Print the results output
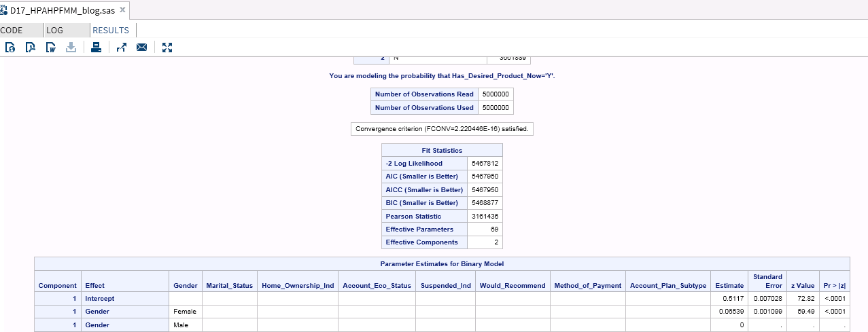Image resolution: width=868 pixels, height=332 pixels. tap(97, 48)
